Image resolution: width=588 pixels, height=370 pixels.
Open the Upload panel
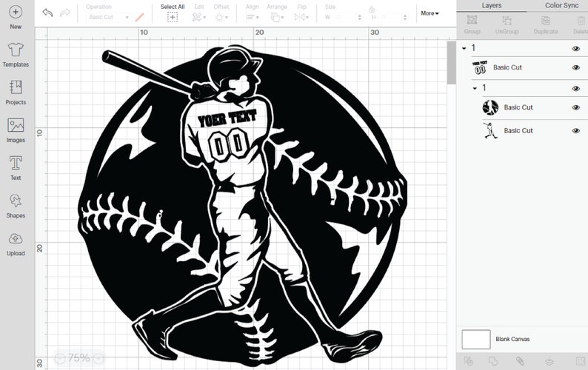coord(16,243)
